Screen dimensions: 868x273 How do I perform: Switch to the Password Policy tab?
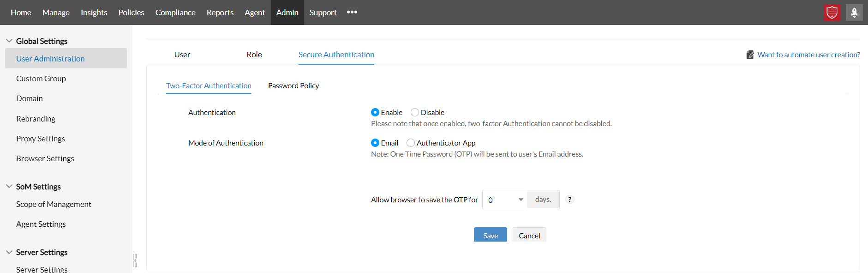tap(293, 85)
